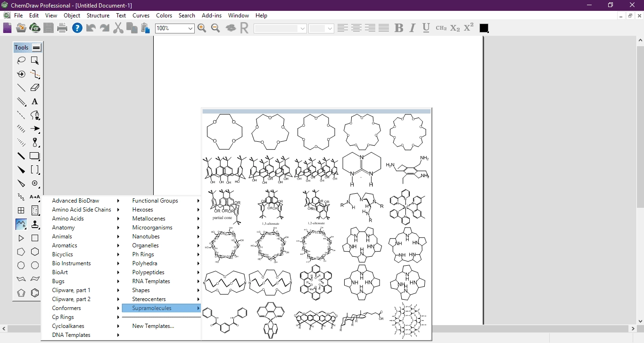Toggle Underline text formatting
The image size is (644, 343).
(426, 28)
